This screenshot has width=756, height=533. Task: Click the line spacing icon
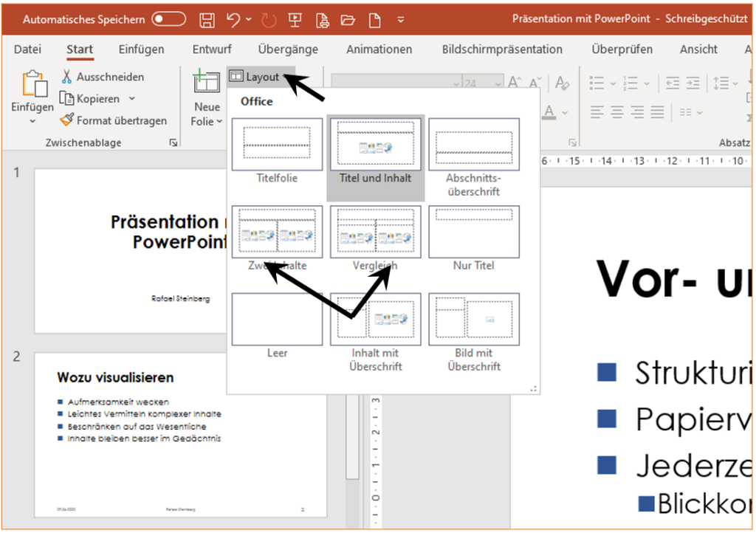[721, 83]
